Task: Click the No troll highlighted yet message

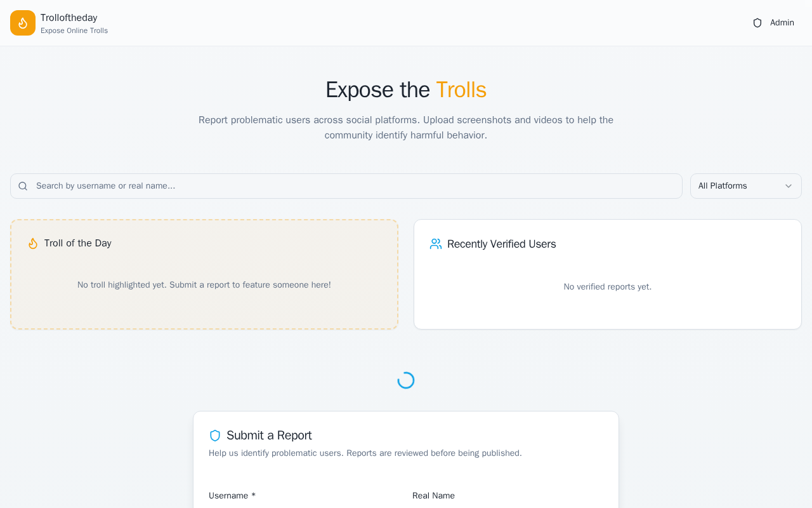Action: click(204, 285)
